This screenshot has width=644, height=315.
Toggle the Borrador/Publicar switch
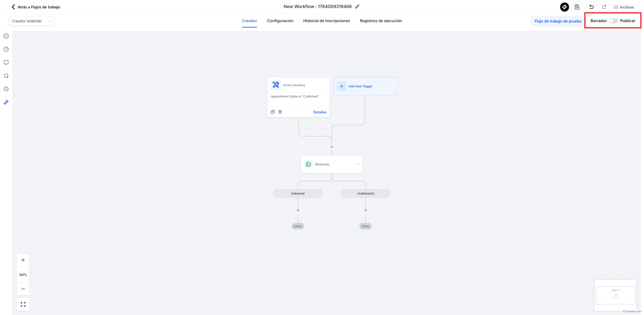pyautogui.click(x=613, y=21)
